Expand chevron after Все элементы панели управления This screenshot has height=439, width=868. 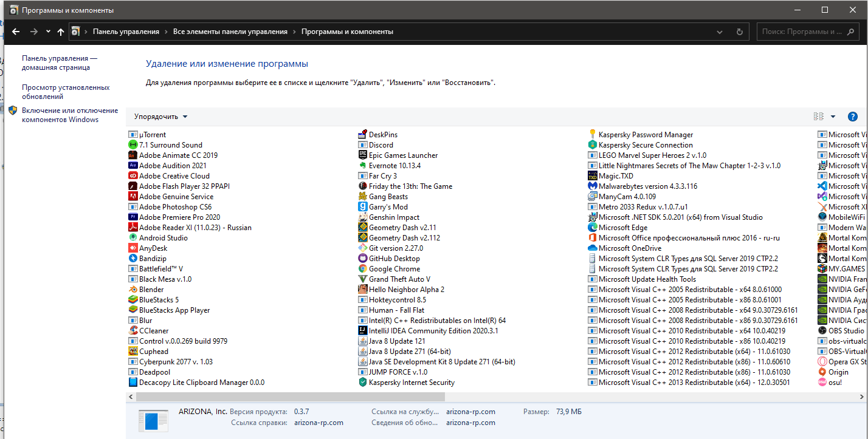tap(294, 32)
